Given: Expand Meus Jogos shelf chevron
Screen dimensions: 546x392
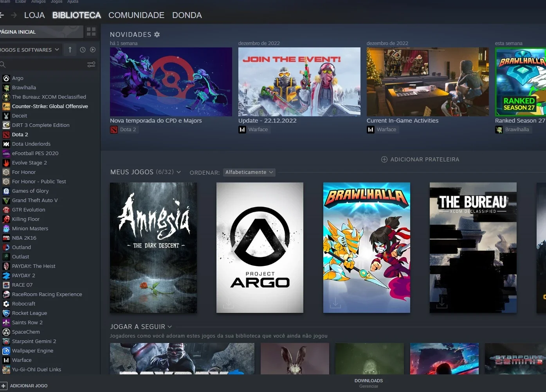Looking at the screenshot, I should 179,172.
